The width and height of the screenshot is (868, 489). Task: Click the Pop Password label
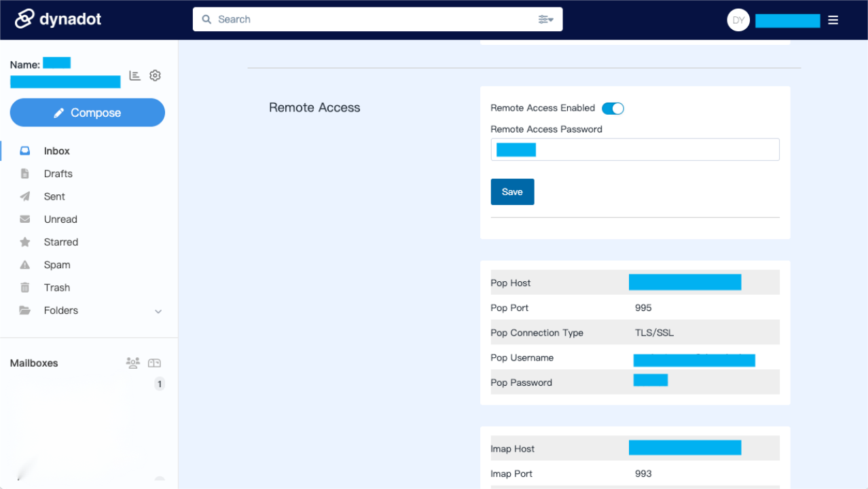(x=521, y=382)
